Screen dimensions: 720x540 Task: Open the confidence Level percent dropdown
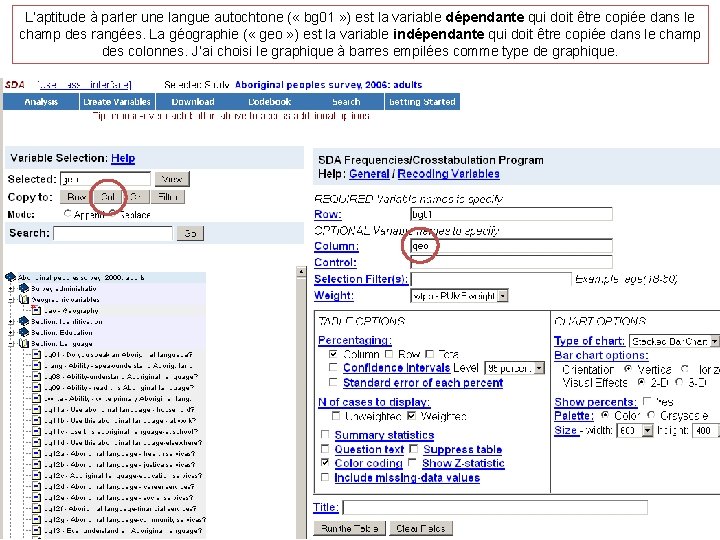[x=539, y=368]
